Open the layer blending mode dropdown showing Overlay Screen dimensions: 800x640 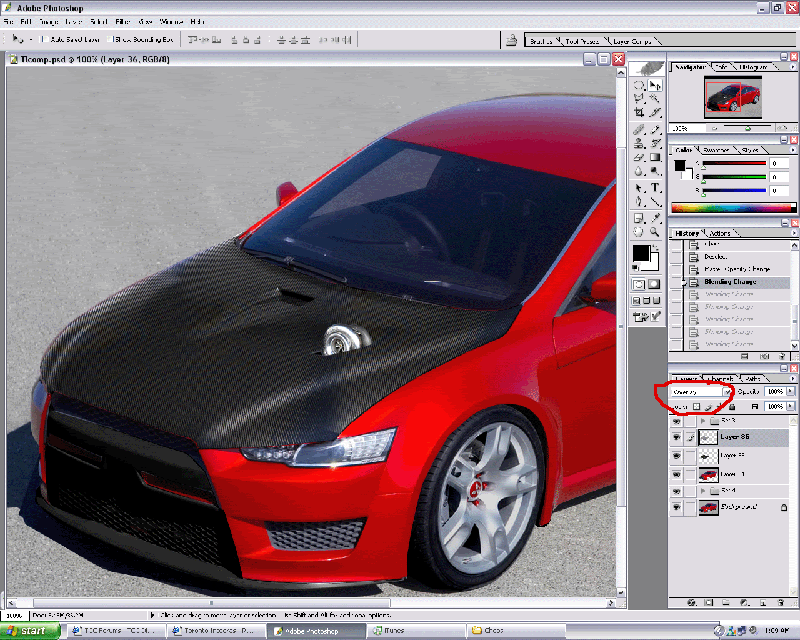pos(729,391)
